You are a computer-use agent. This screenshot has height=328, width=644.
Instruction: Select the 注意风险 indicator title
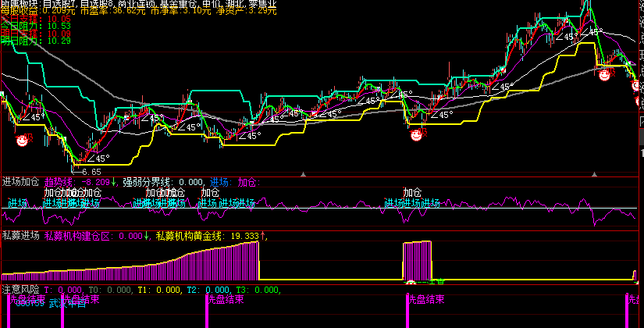(20, 290)
